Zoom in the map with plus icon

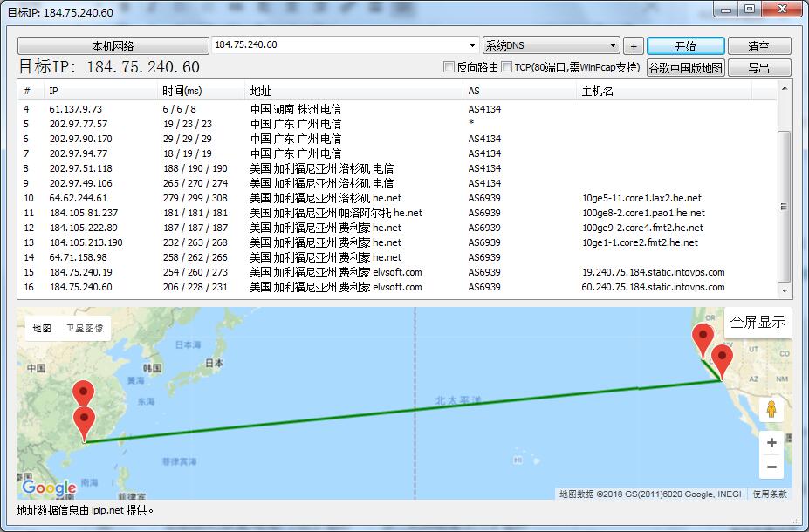click(x=771, y=443)
